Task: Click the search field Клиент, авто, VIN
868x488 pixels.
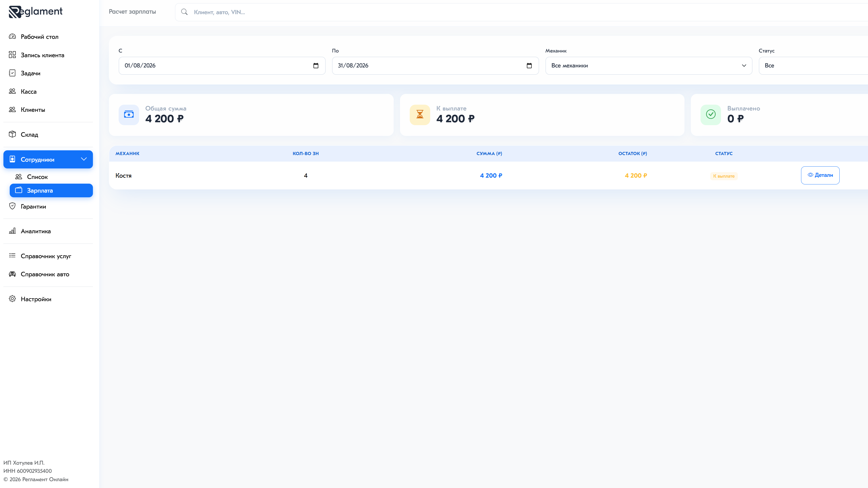Action: click(522, 12)
